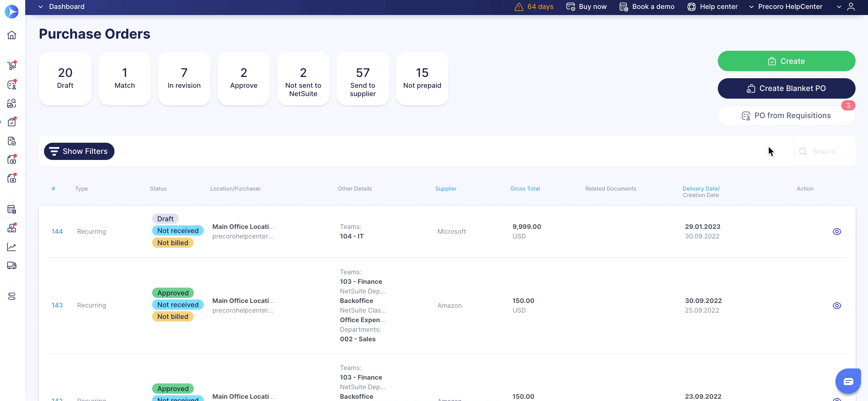Click Approved status badge on order 143
Viewport: 868px width, 401px height.
pyautogui.click(x=173, y=293)
